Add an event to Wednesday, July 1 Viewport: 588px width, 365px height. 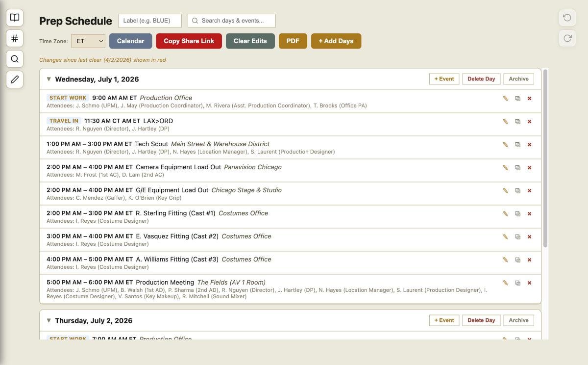click(x=444, y=79)
